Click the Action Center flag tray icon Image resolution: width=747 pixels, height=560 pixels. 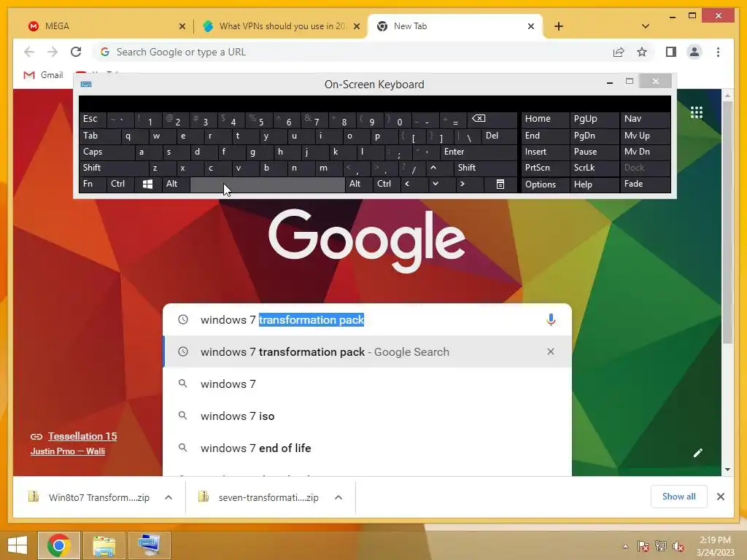(x=643, y=546)
